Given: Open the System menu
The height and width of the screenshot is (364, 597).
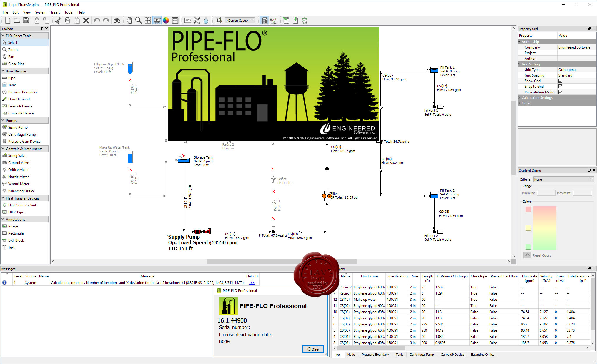Looking at the screenshot, I should (41, 12).
